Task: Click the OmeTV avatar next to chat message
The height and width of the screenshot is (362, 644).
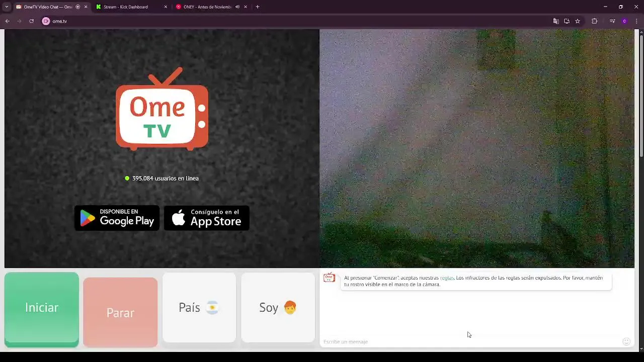Action: (329, 278)
